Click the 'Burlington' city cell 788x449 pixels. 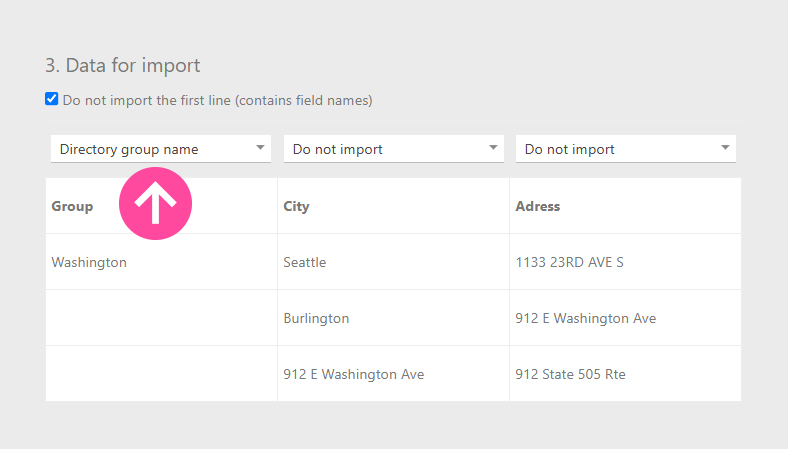[316, 318]
